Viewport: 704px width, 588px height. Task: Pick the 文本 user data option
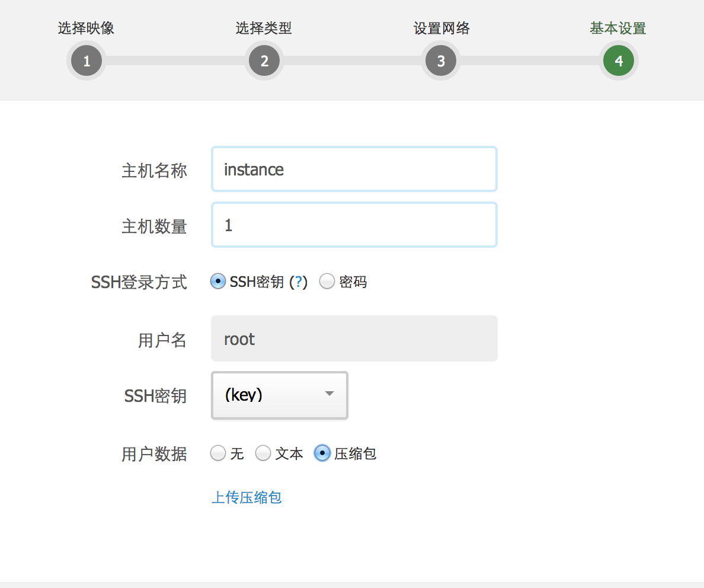tap(263, 453)
